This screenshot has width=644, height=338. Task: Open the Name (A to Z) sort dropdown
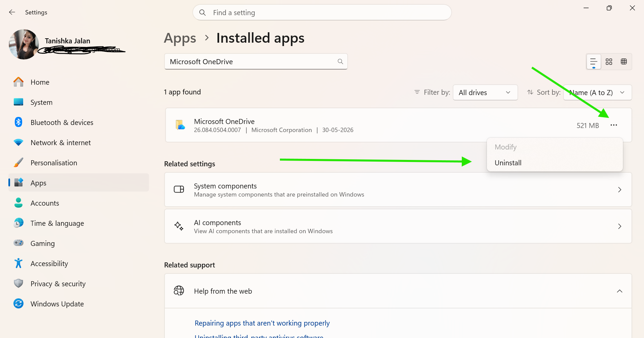[597, 92]
